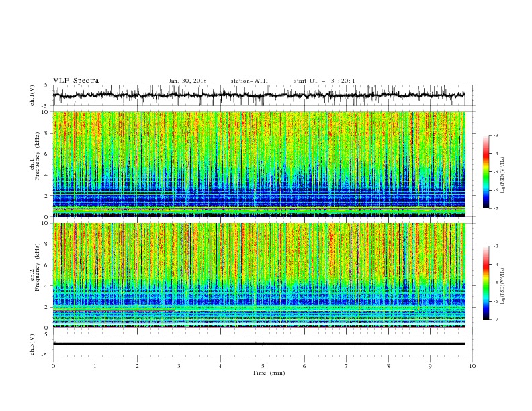This screenshot has height=411, width=532.
Task: Click the "5" tick on the ch.1(V) axis
Action: (46, 85)
